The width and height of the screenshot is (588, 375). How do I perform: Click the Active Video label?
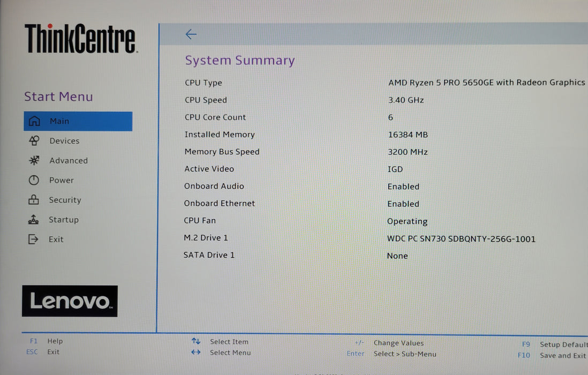click(x=209, y=169)
